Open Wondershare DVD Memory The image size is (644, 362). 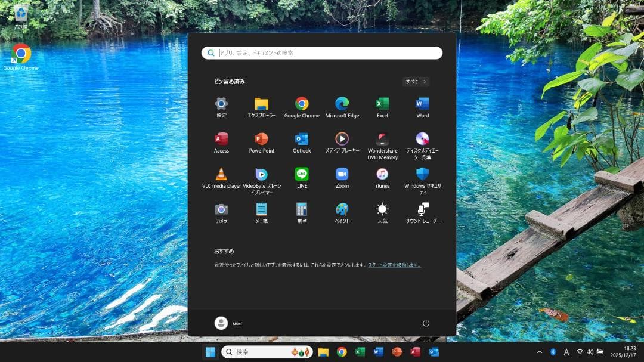[x=382, y=140]
